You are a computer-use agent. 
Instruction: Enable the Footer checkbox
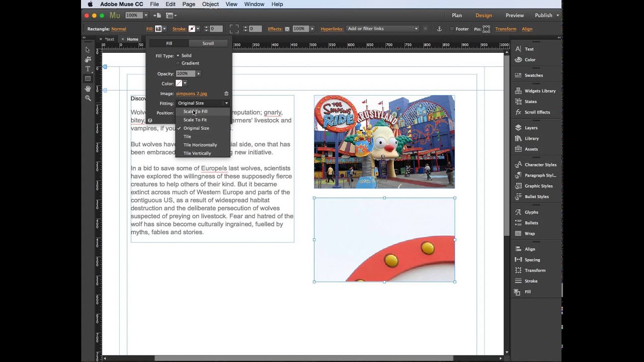452,29
